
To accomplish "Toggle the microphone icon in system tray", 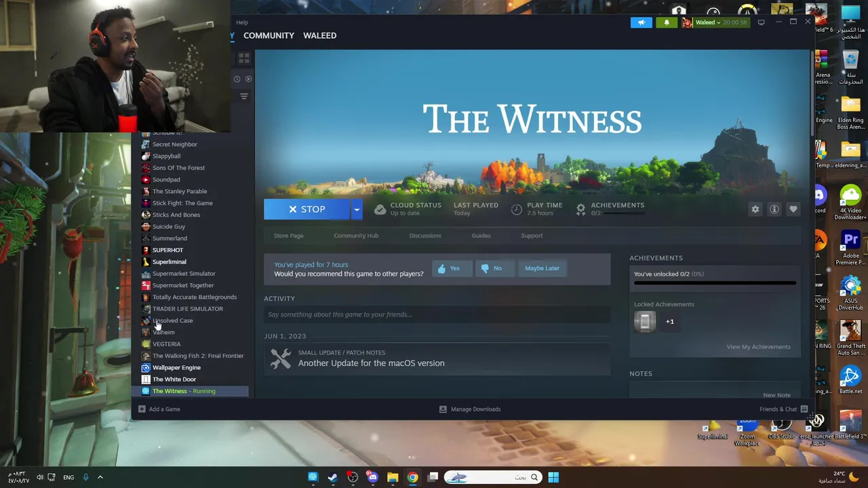I will 85,477.
